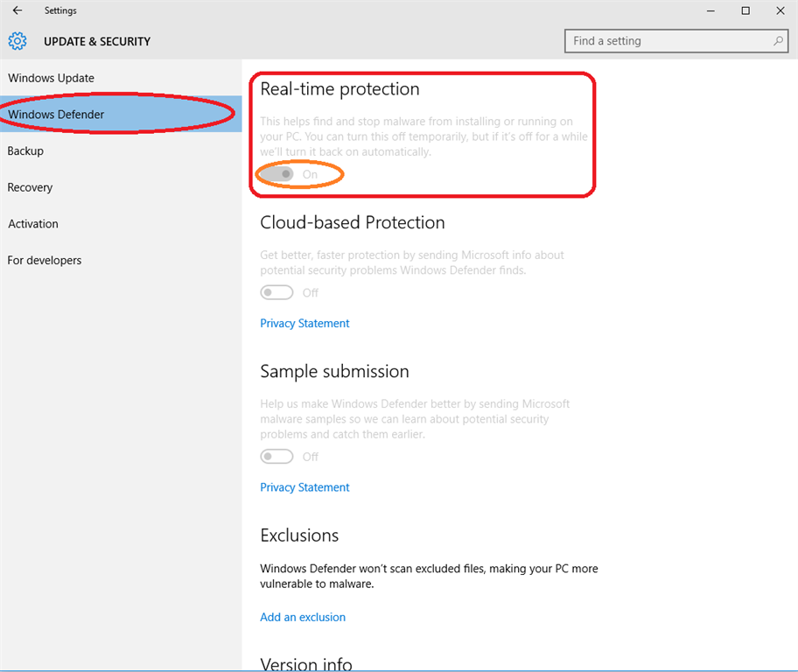Toggle Cloud-based Protection switch

point(277,292)
